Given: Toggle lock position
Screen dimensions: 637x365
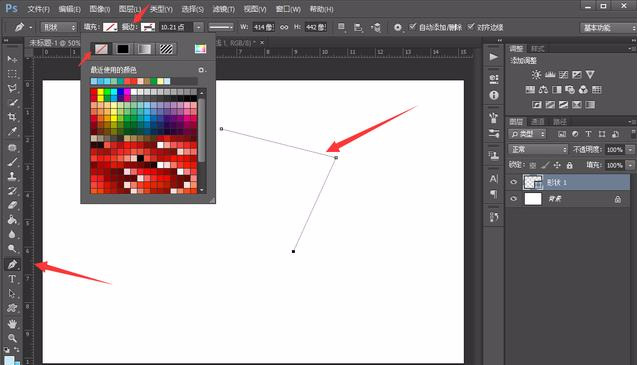Looking at the screenshot, I should (557, 165).
